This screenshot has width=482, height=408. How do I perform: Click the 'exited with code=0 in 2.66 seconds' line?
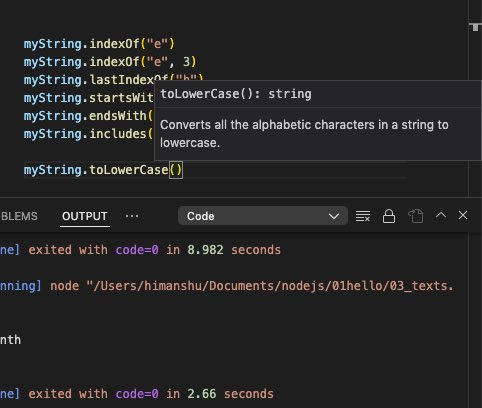(151, 394)
